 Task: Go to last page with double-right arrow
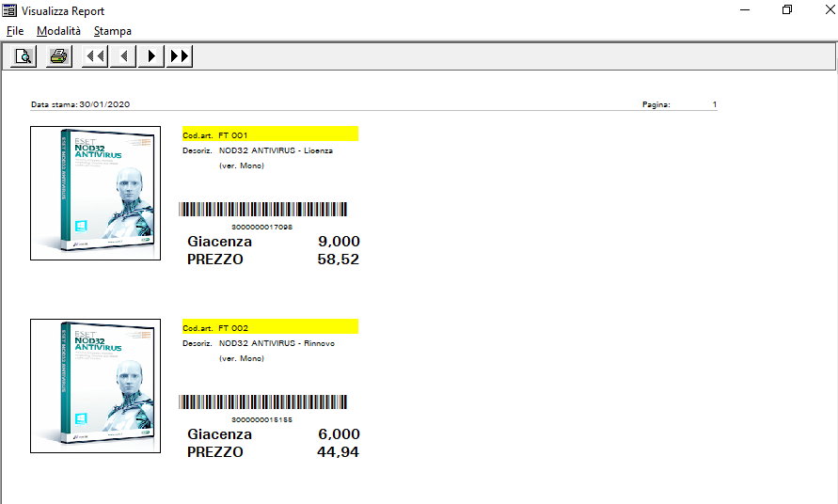(x=179, y=56)
